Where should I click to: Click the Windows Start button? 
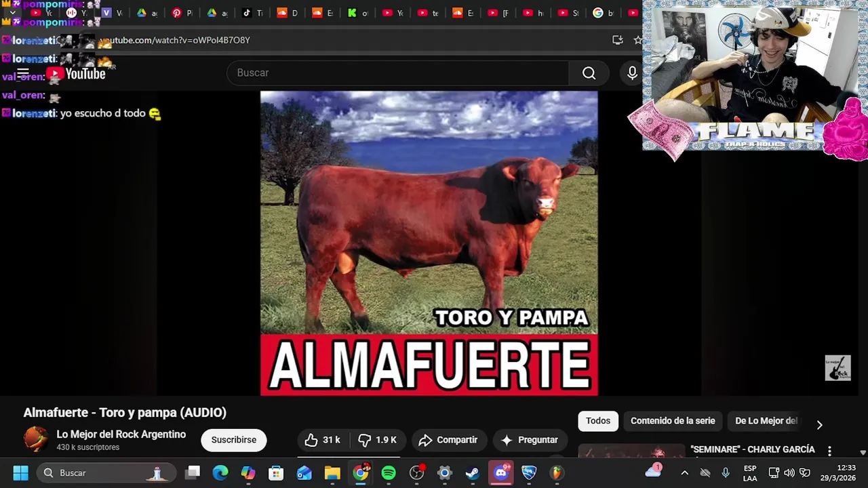point(20,472)
